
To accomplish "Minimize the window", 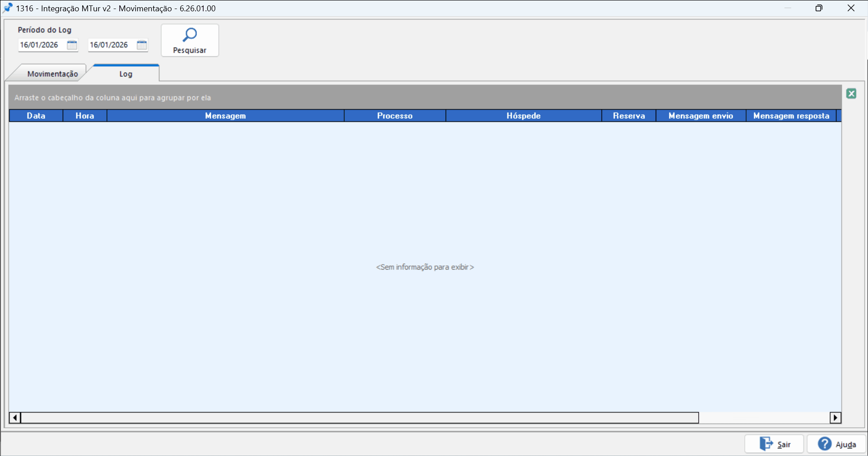I will pos(788,8).
